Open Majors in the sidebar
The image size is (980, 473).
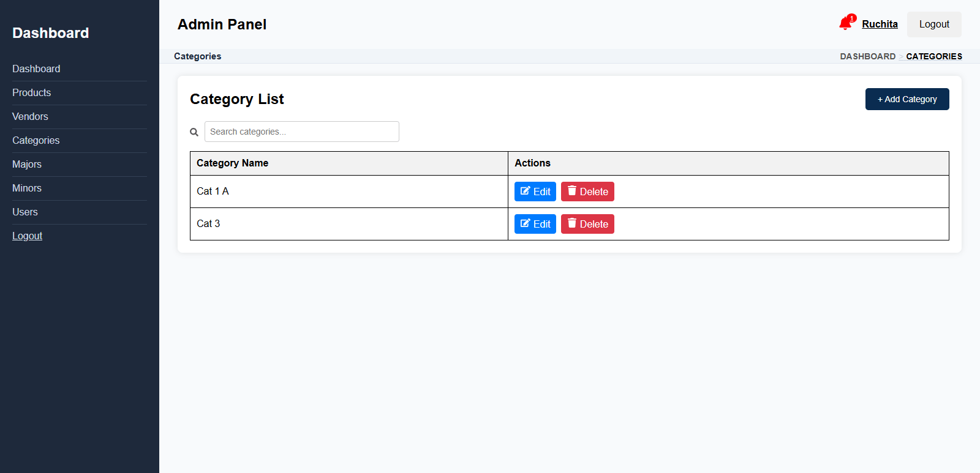click(27, 165)
